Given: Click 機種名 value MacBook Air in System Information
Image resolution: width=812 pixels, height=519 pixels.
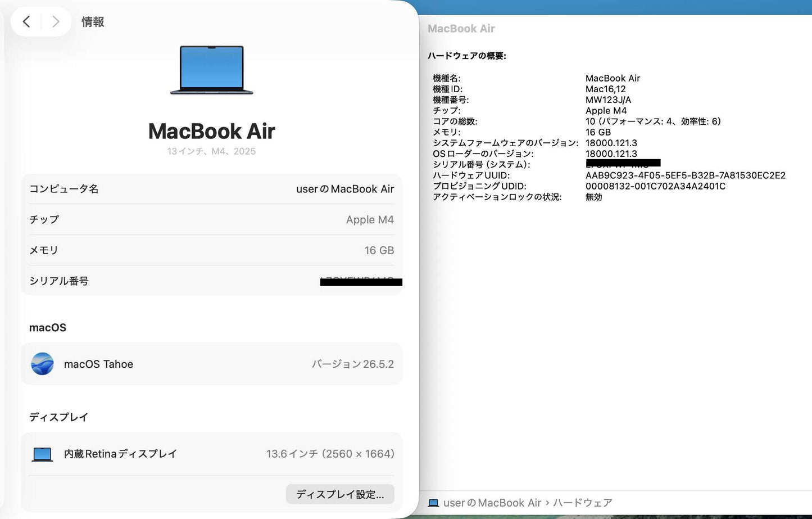Looking at the screenshot, I should pyautogui.click(x=613, y=78).
